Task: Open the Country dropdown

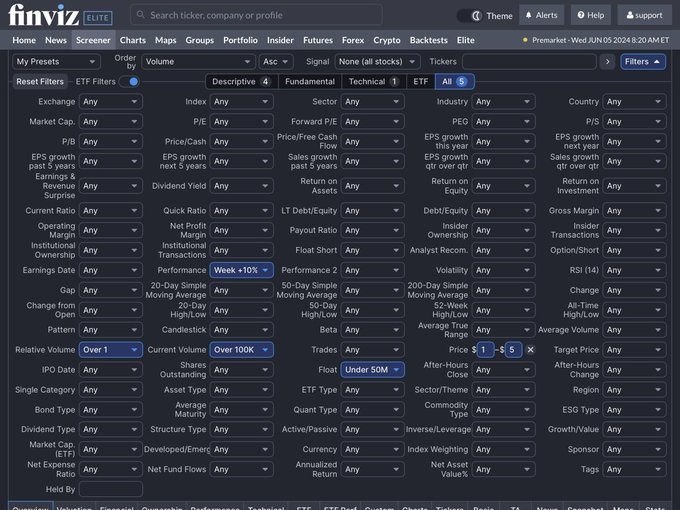Action: [x=634, y=101]
